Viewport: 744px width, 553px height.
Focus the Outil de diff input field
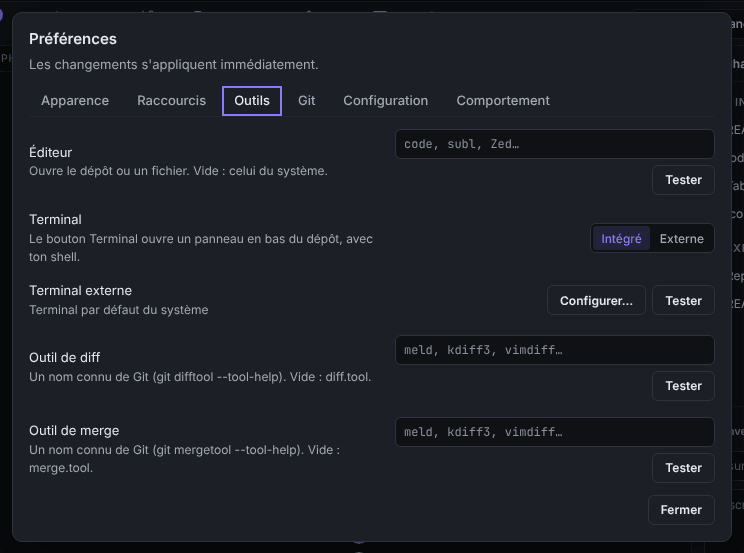point(555,350)
